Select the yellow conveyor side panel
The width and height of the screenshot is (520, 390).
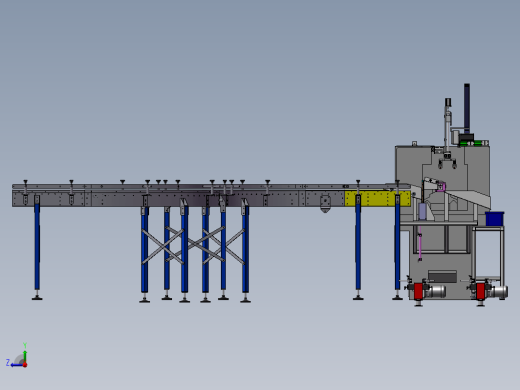(x=377, y=199)
